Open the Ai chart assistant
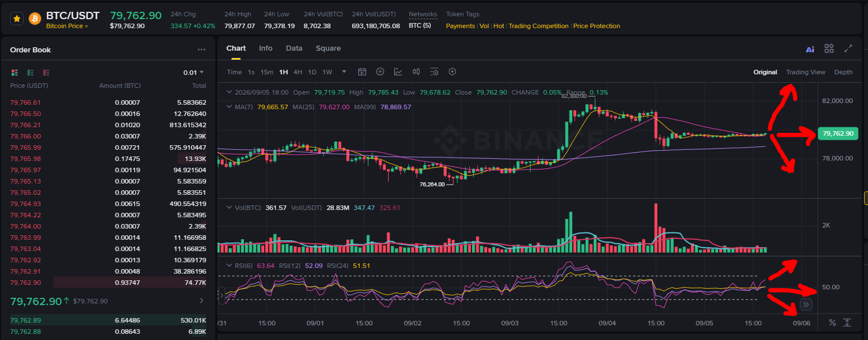This screenshot has width=868, height=340. [810, 49]
